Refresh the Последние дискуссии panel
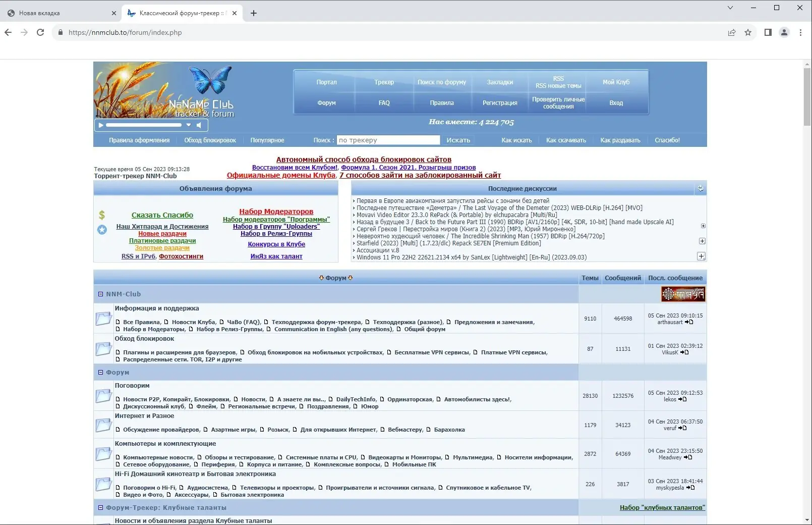 [700, 188]
